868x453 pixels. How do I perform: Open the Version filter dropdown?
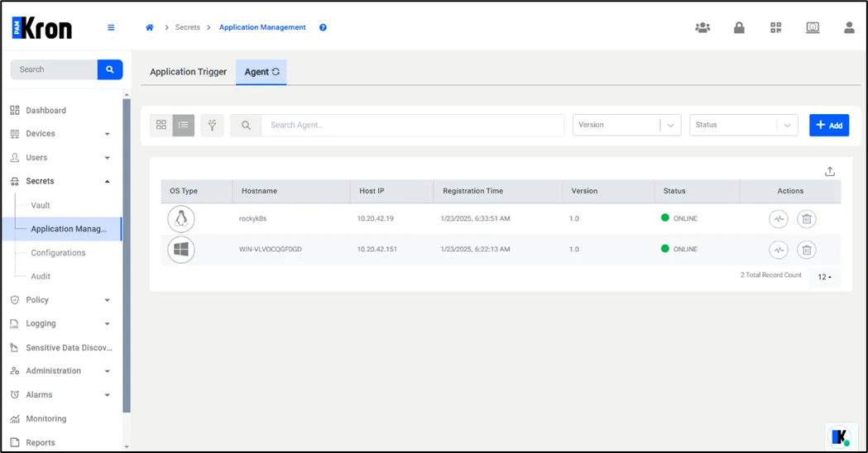coord(626,125)
